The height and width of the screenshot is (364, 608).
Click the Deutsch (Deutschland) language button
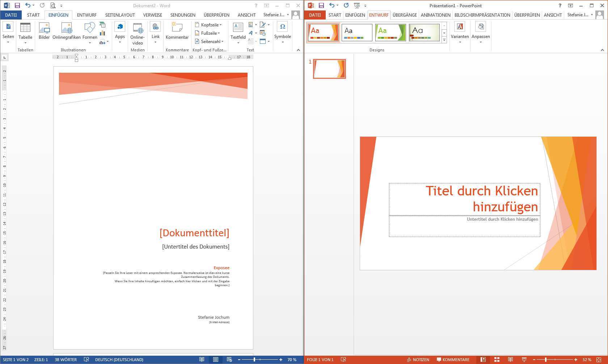(x=119, y=360)
